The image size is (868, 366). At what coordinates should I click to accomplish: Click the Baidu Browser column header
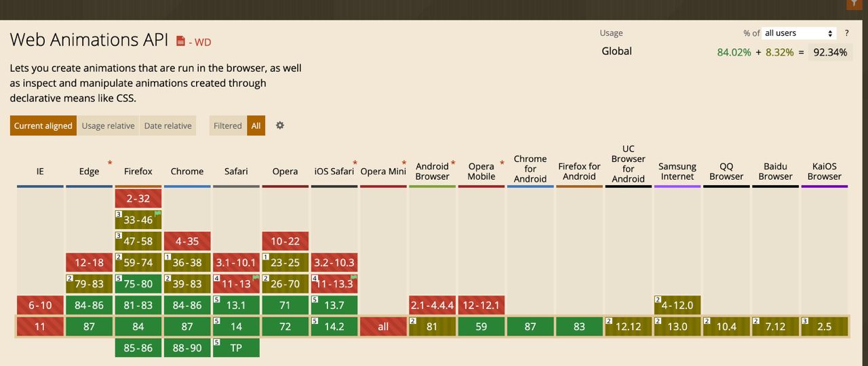776,171
